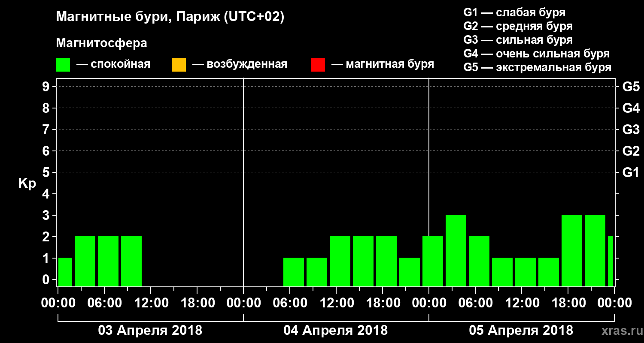Select the chart title 'Магнитные бури, Париж (UTC+02)'
This screenshot has width=644, height=343.
pyautogui.click(x=170, y=17)
